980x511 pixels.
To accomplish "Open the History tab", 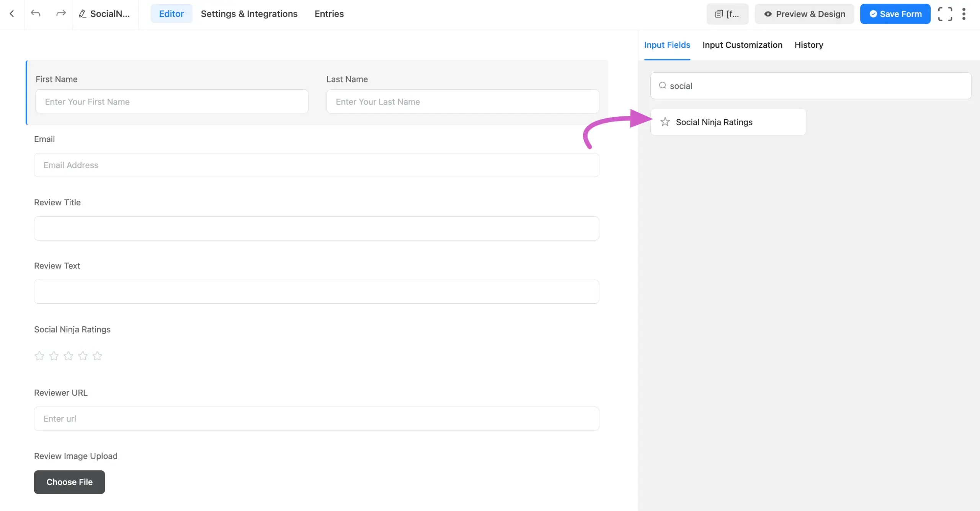I will coord(808,45).
